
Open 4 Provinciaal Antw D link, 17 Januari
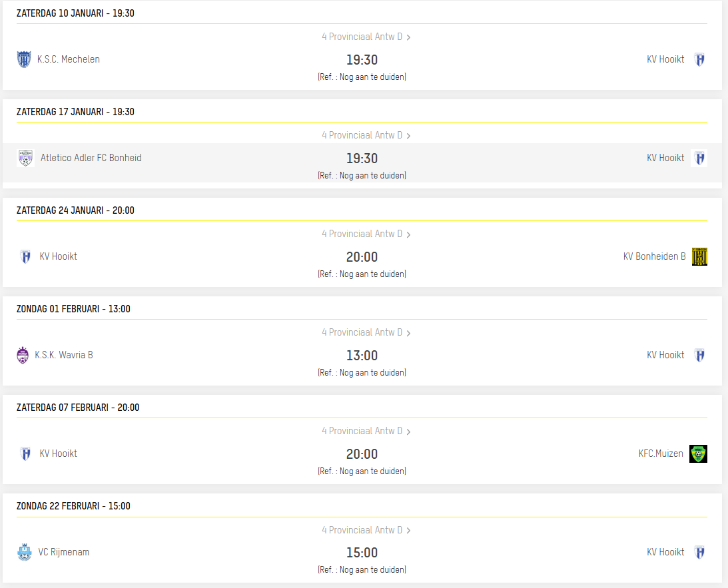click(362, 135)
